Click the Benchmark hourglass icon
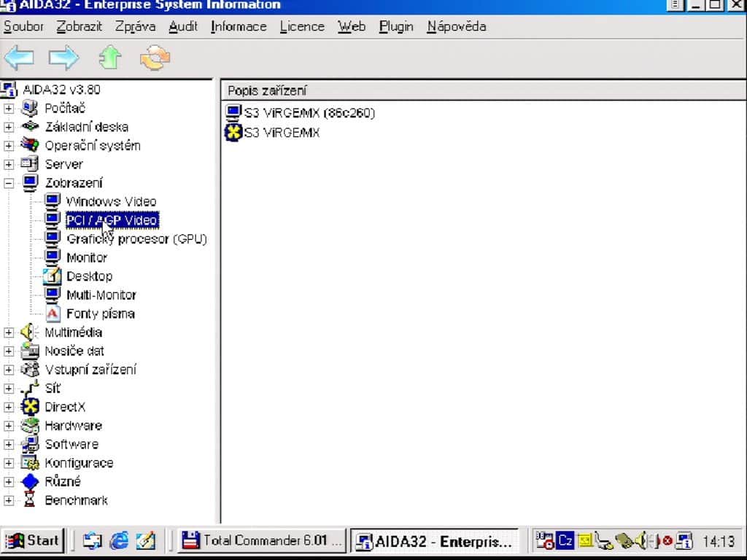Image resolution: width=747 pixels, height=560 pixels. [x=29, y=499]
